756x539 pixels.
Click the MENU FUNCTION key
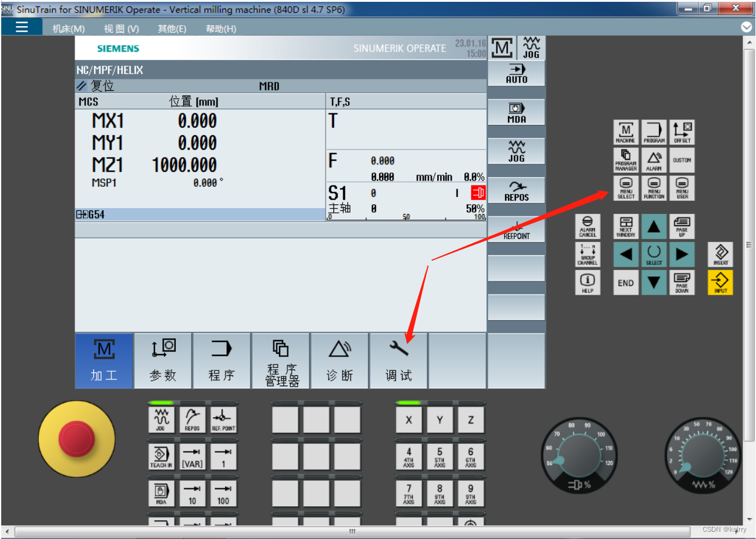(x=654, y=188)
